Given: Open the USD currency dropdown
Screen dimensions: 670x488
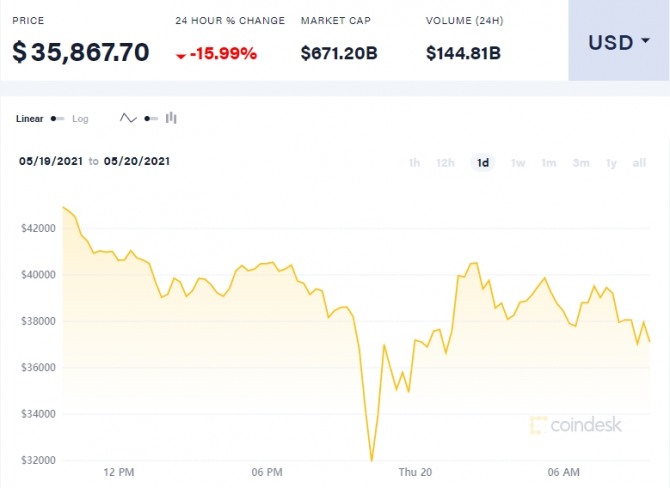Looking at the screenshot, I should click(x=618, y=42).
